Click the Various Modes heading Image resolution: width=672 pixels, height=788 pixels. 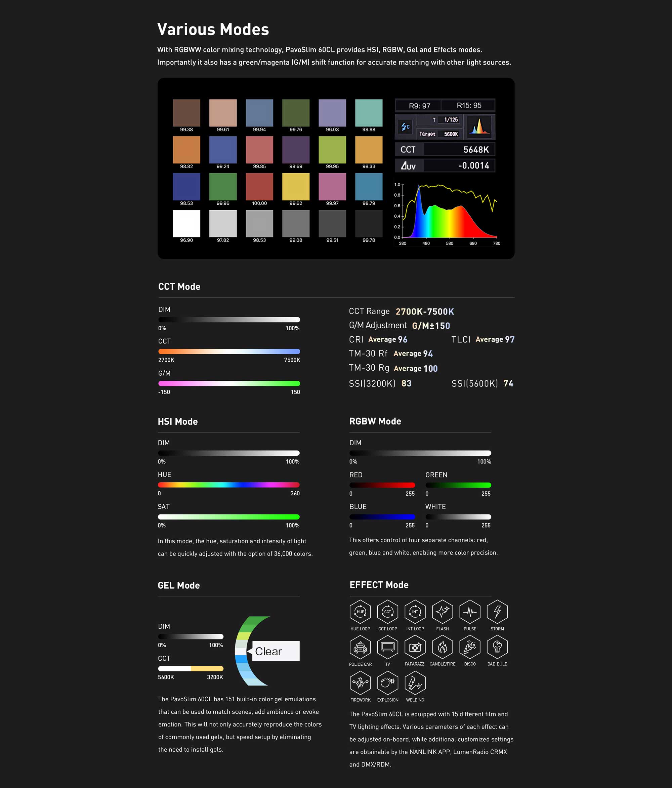pos(213,29)
